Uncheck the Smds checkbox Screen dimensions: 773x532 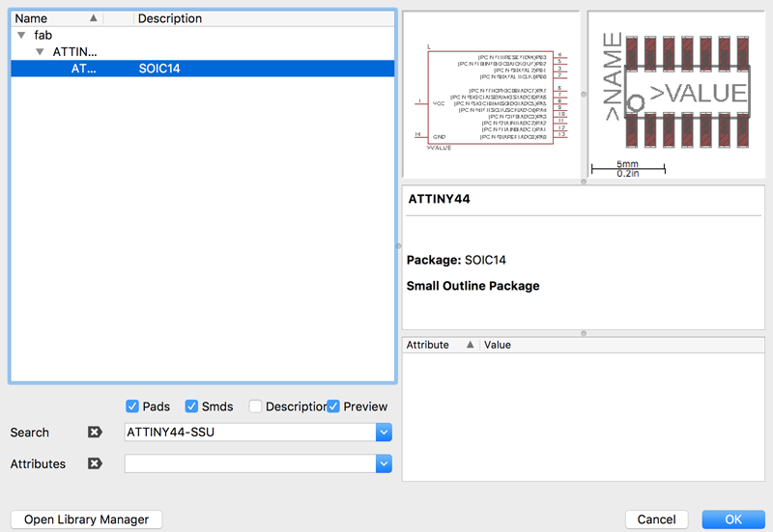(191, 406)
